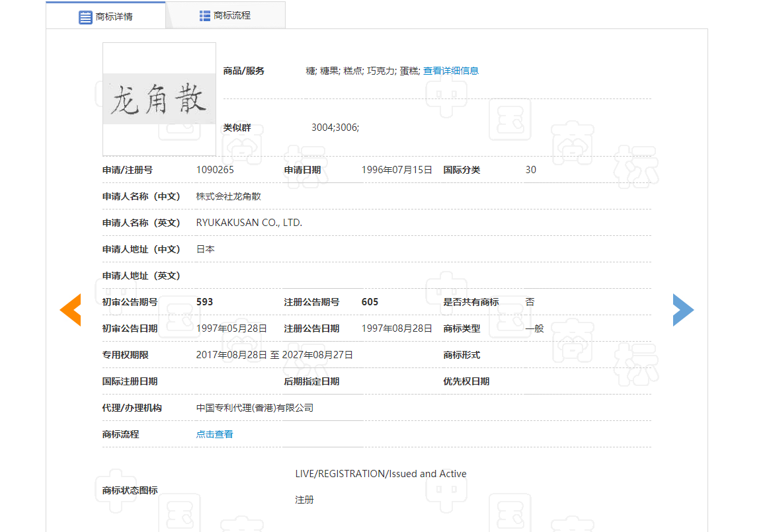Select registration announcement number 605
This screenshot has height=532, width=767.
(370, 302)
